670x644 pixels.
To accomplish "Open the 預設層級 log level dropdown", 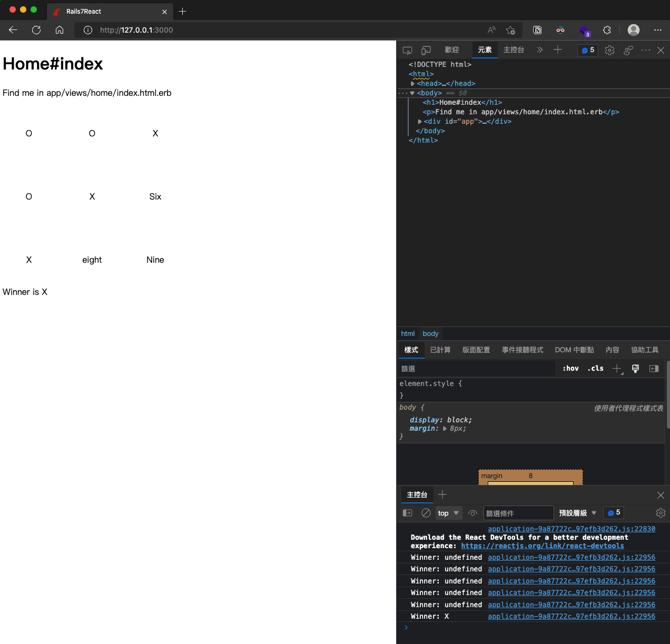I will 577,513.
